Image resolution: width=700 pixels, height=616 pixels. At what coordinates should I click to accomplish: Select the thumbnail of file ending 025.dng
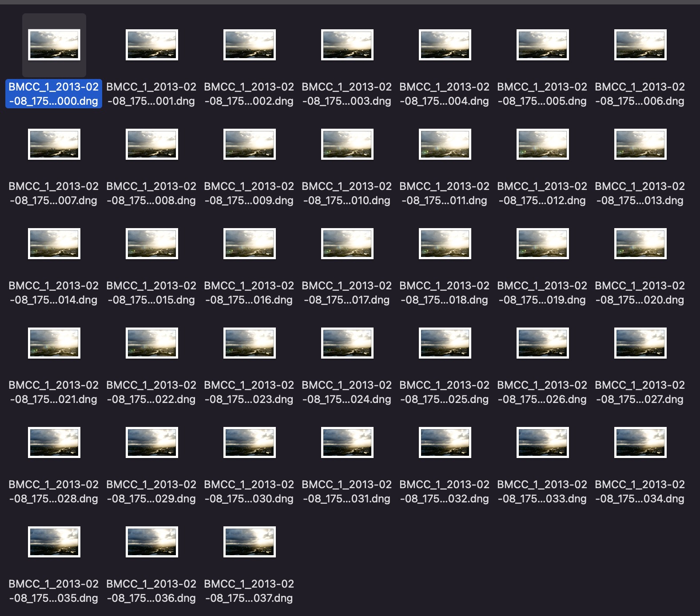click(445, 343)
